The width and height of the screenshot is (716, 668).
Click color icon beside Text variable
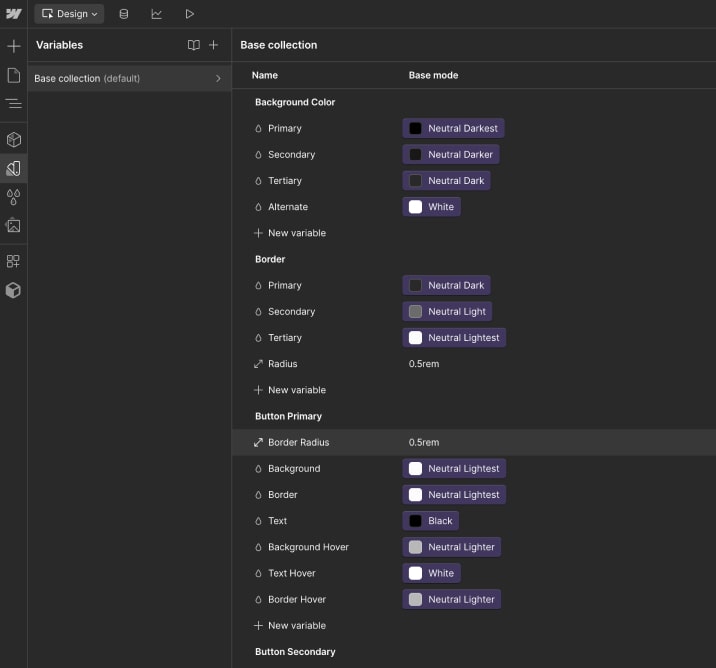click(x=258, y=521)
